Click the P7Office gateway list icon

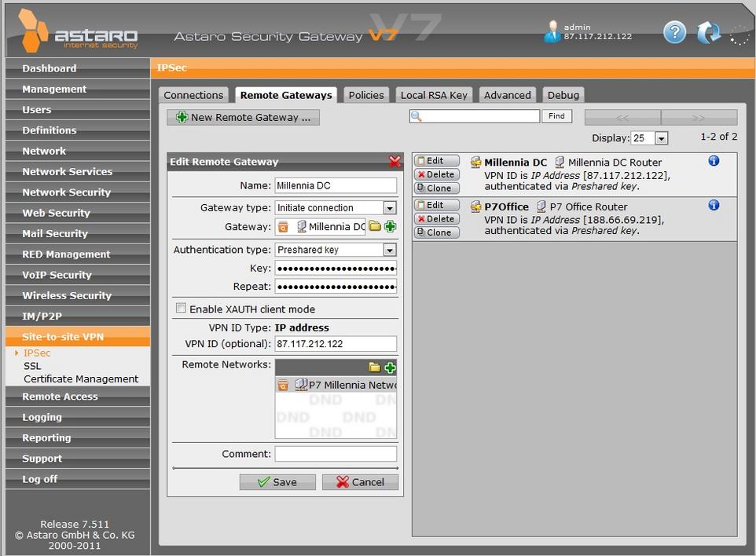pos(476,207)
